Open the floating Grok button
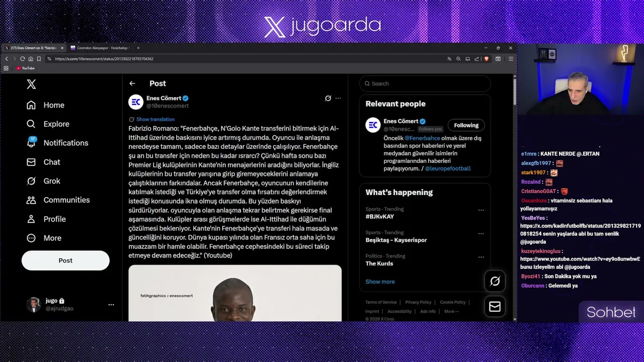This screenshot has height=362, width=644. tap(495, 282)
